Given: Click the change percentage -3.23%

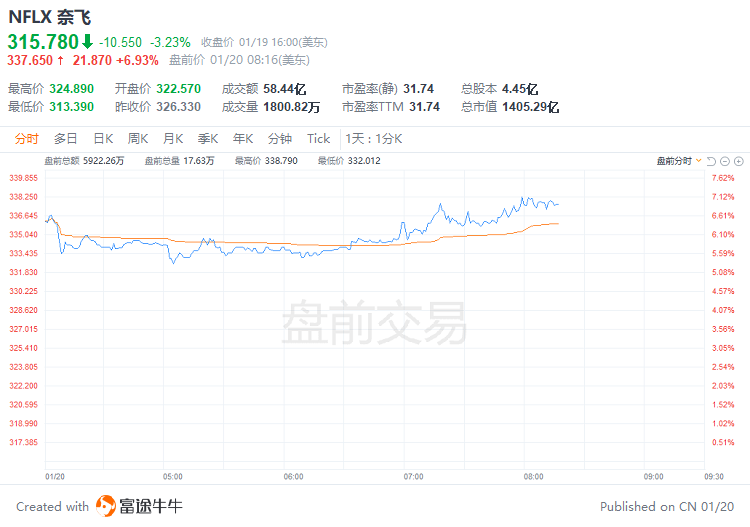Looking at the screenshot, I should [x=170, y=43].
